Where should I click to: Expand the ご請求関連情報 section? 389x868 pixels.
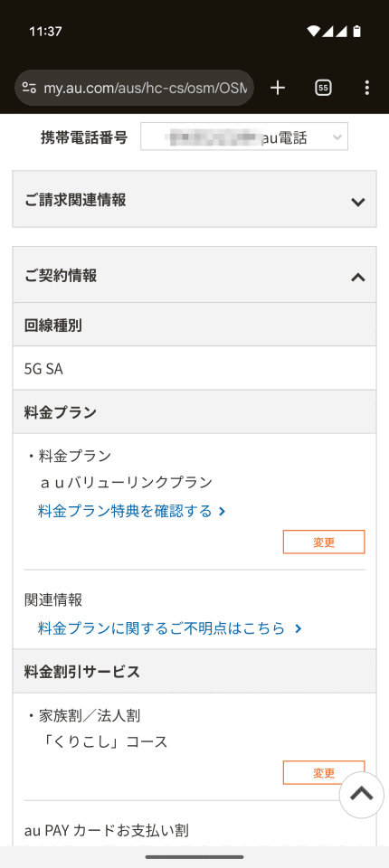coord(194,199)
